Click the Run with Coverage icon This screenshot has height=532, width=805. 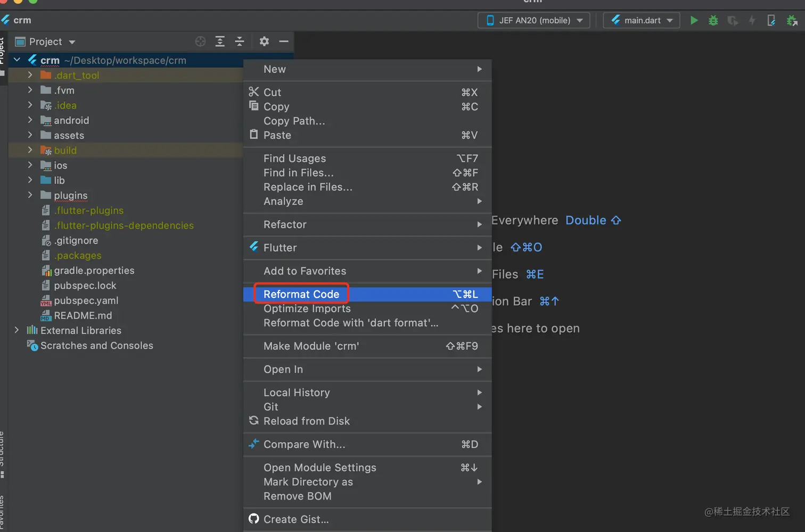[733, 20]
